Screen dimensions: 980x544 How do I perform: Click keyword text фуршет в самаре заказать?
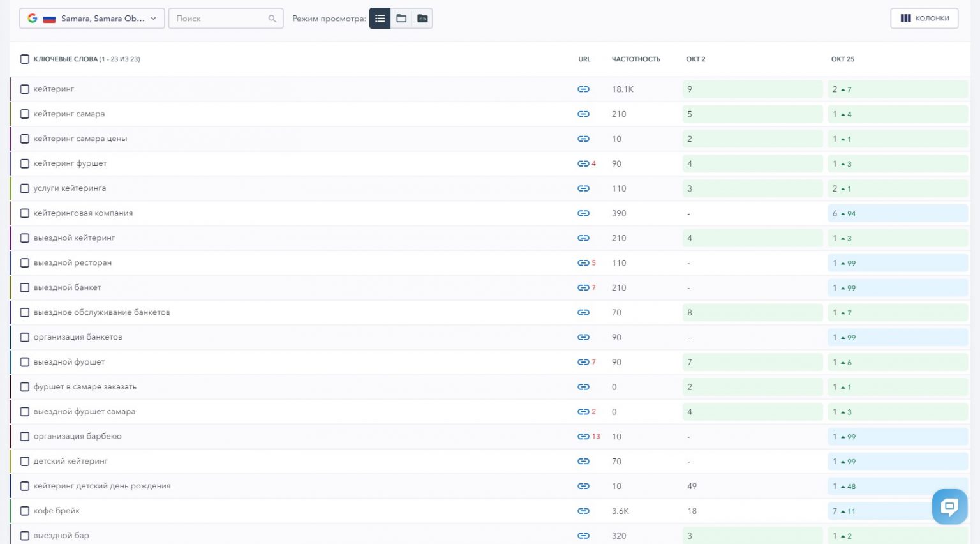85,387
